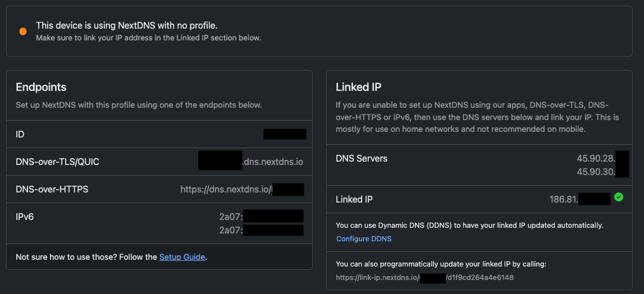Click the 'If you are unable to set up NextDNS using our apps' description

tap(478, 117)
